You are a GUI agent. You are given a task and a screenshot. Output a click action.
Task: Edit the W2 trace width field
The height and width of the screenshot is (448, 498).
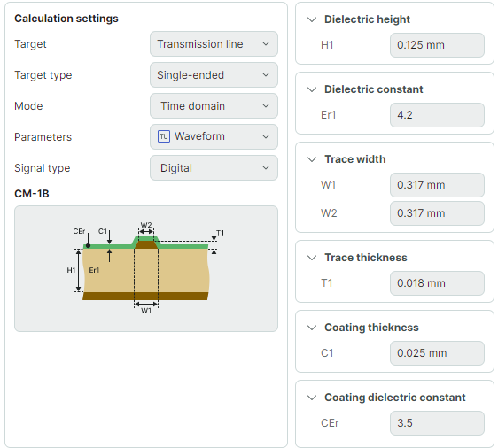[437, 213]
